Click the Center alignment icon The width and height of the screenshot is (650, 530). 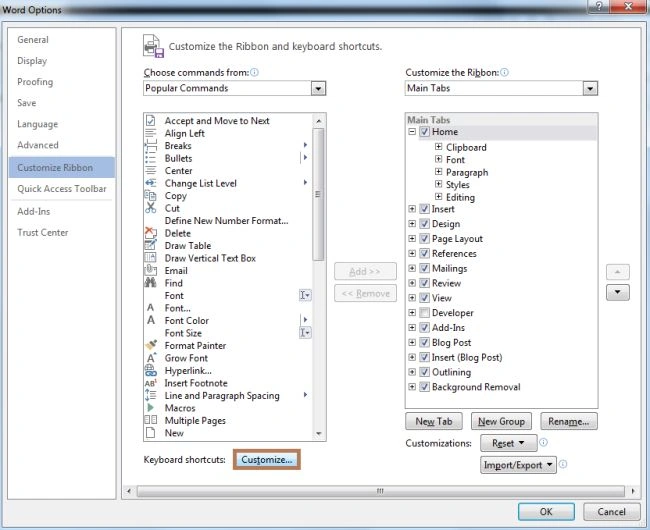[x=150, y=171]
